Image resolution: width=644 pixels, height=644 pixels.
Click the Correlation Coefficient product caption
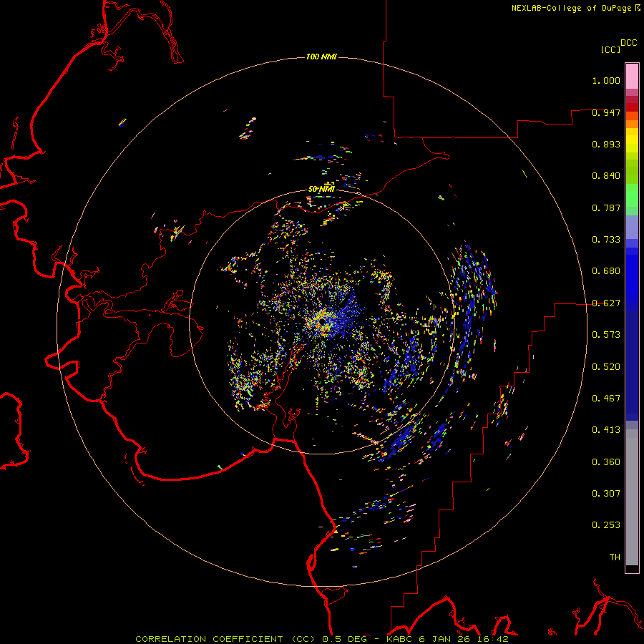coord(321,639)
